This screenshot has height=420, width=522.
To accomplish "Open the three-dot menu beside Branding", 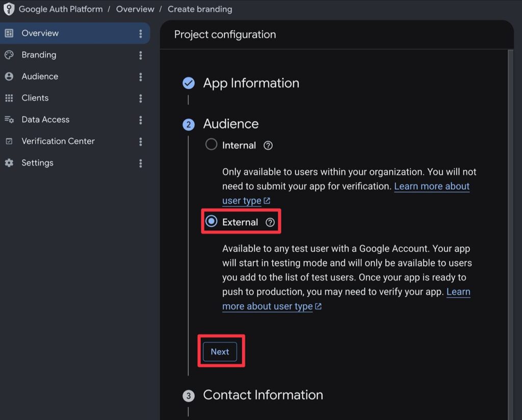I will [141, 55].
